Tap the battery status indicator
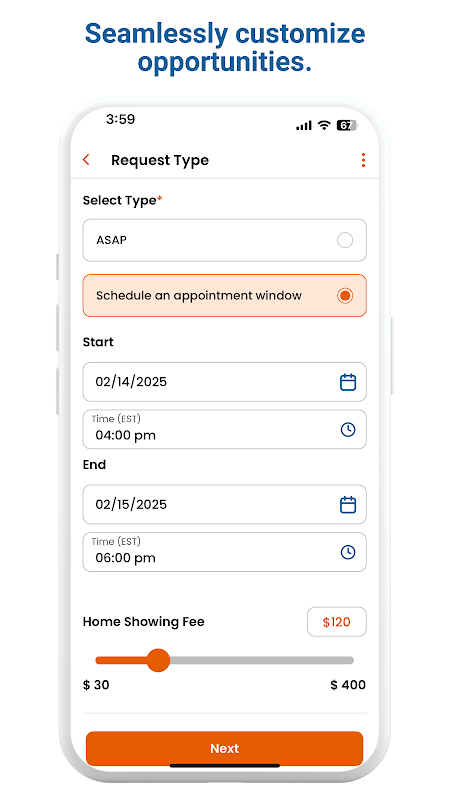This screenshot has height=800, width=450. click(346, 125)
